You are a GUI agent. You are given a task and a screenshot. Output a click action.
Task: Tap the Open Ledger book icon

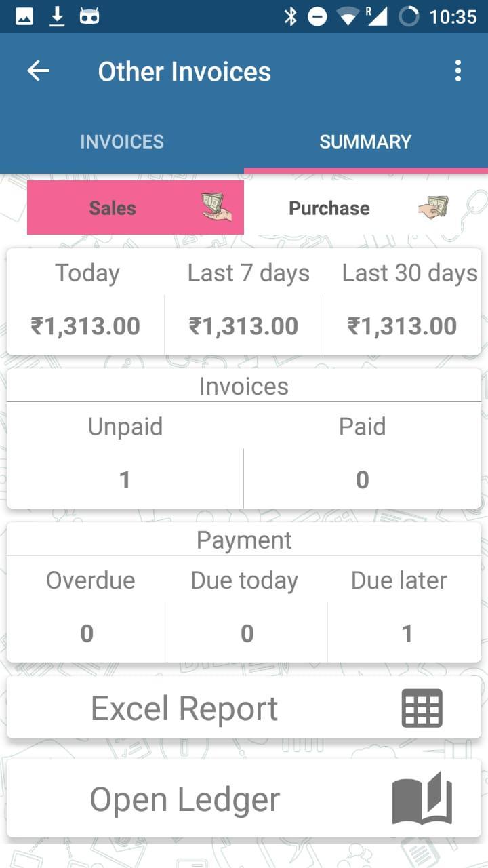422,798
